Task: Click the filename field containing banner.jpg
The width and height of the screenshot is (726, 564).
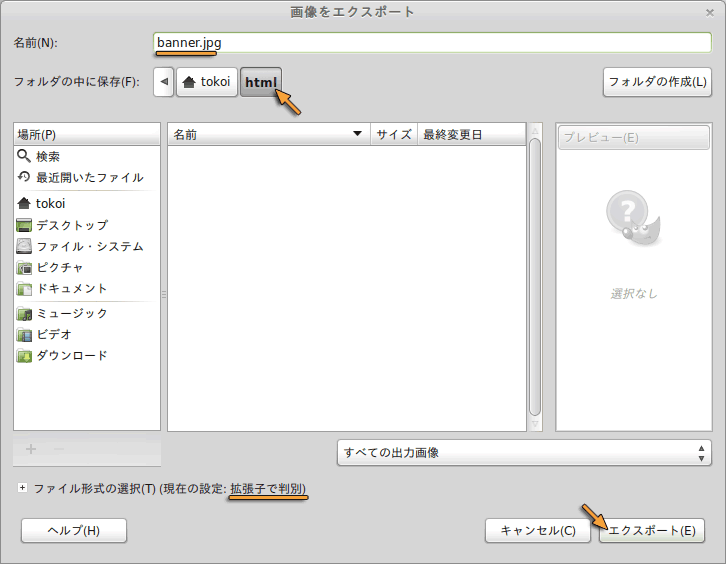Action: [x=432, y=43]
